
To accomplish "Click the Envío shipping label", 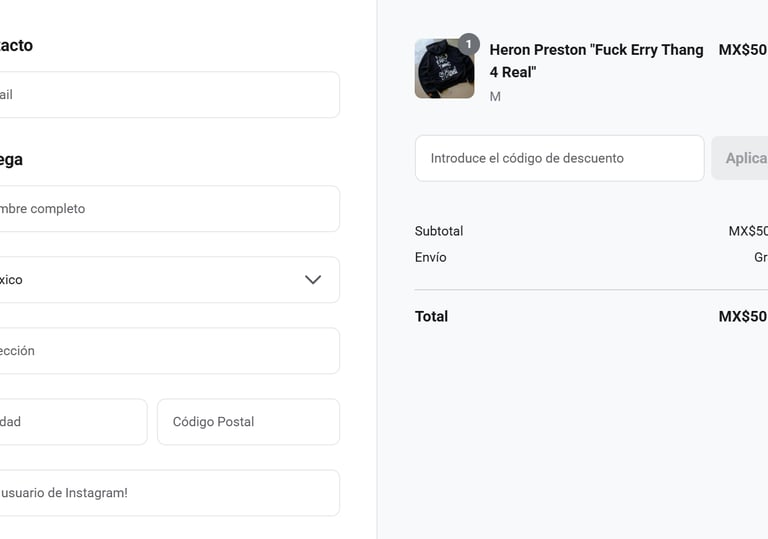I will 431,257.
